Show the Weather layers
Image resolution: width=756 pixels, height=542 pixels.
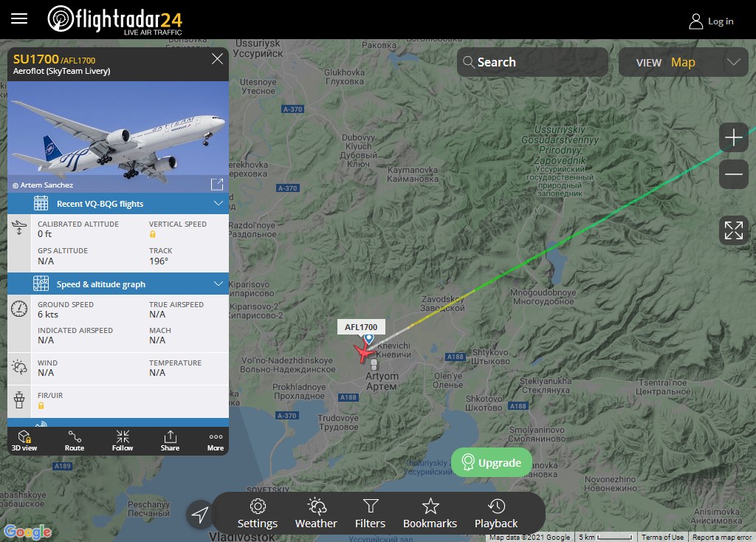tap(316, 513)
